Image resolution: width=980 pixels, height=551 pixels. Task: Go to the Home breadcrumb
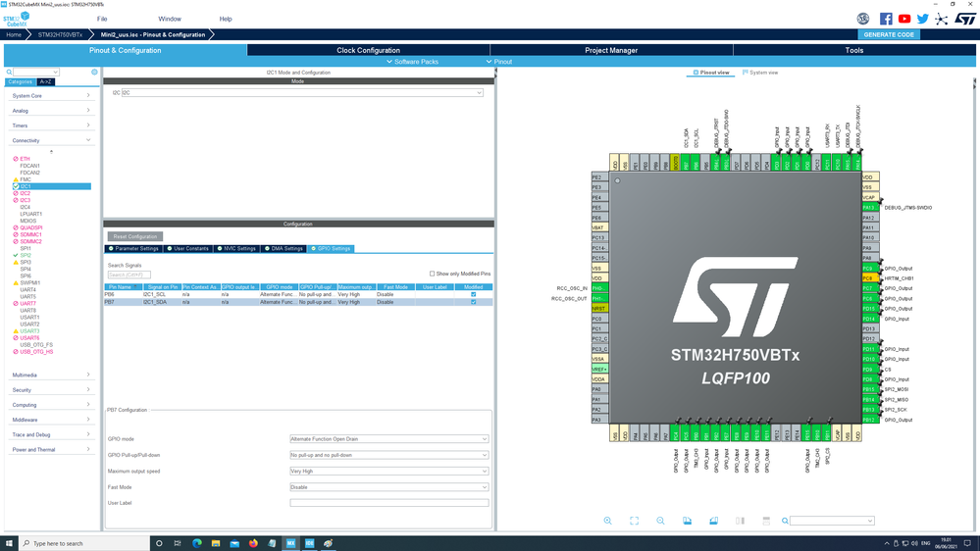[14, 34]
